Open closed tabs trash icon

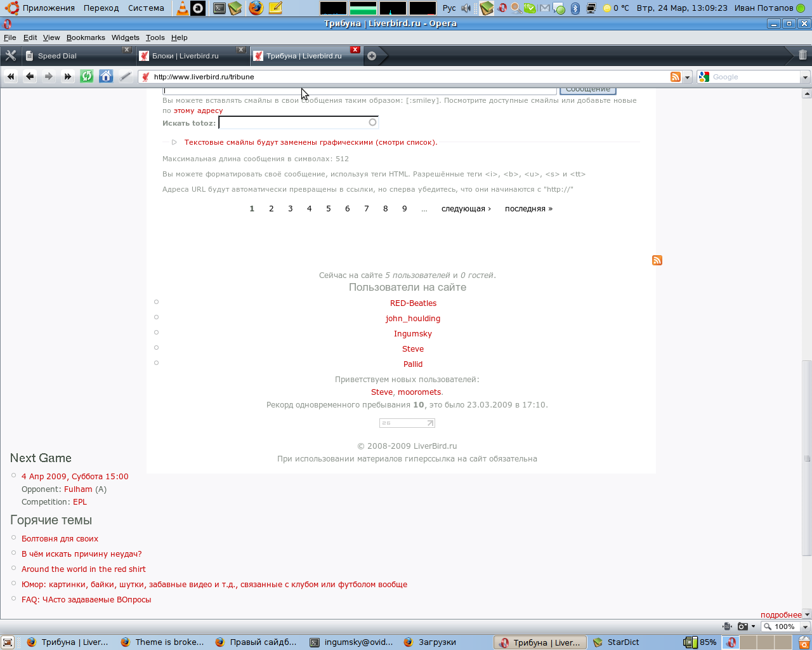[x=802, y=55]
